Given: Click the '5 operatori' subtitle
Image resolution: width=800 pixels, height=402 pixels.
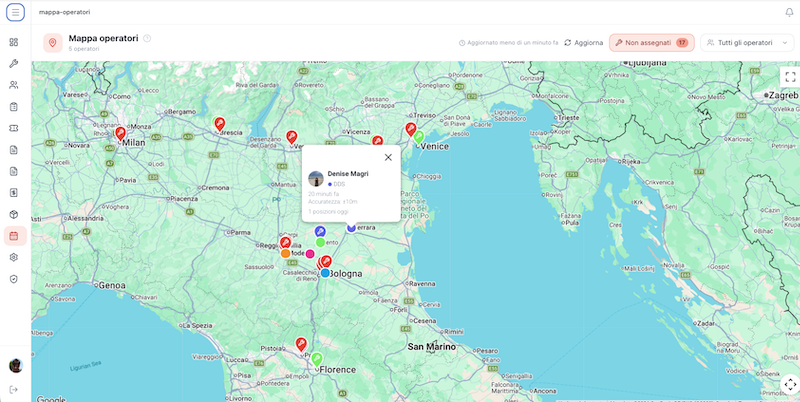Looking at the screenshot, I should [84, 49].
